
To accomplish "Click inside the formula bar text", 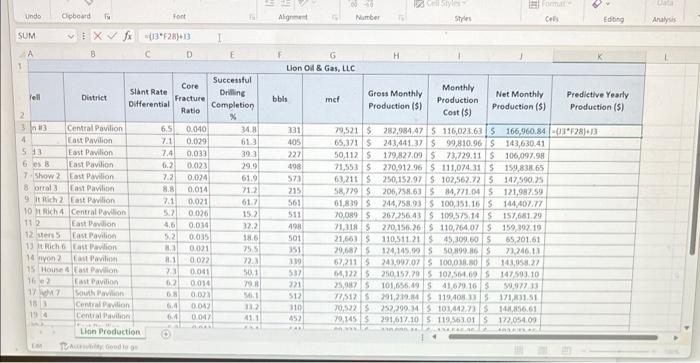I will 168,37.
